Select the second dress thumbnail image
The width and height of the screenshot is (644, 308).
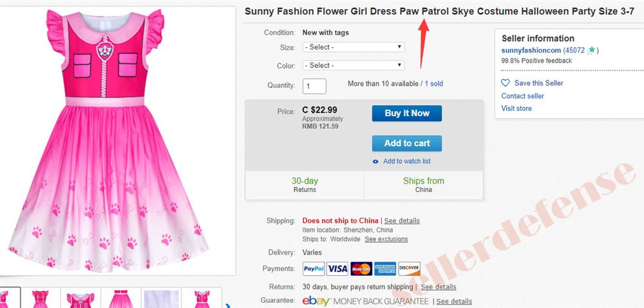pos(41,298)
